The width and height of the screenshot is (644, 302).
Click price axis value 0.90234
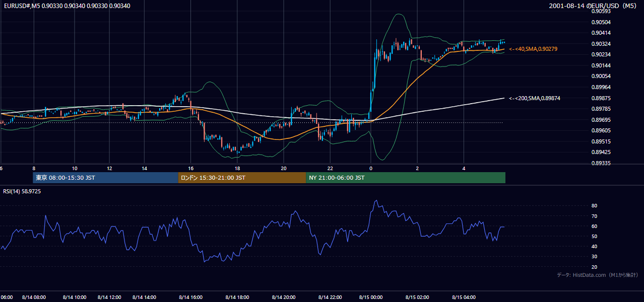coord(601,54)
